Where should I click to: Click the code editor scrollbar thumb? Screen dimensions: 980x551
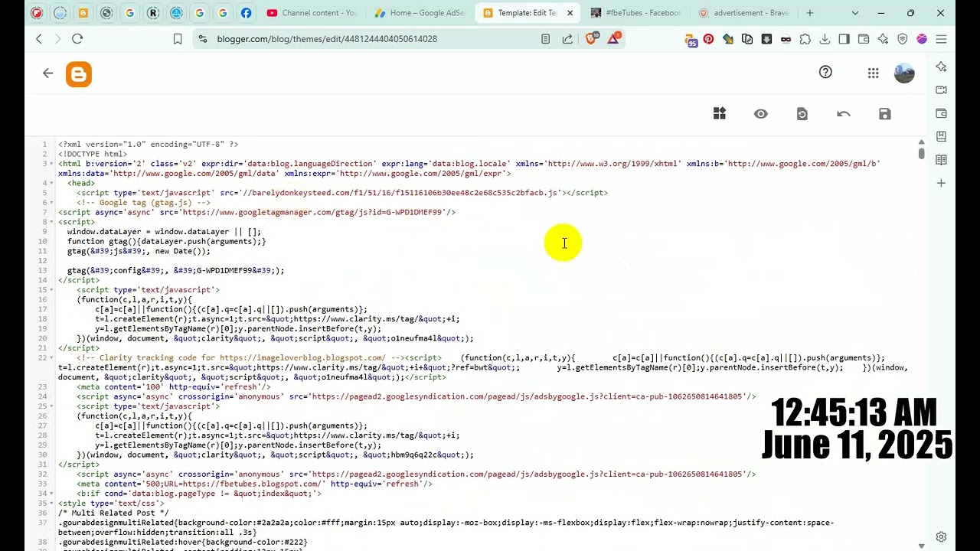click(x=921, y=153)
